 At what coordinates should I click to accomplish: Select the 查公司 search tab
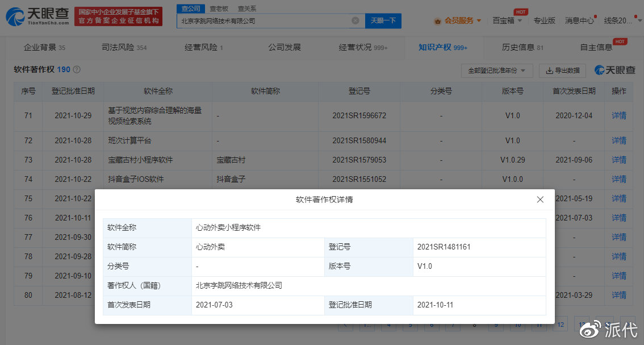(x=191, y=8)
